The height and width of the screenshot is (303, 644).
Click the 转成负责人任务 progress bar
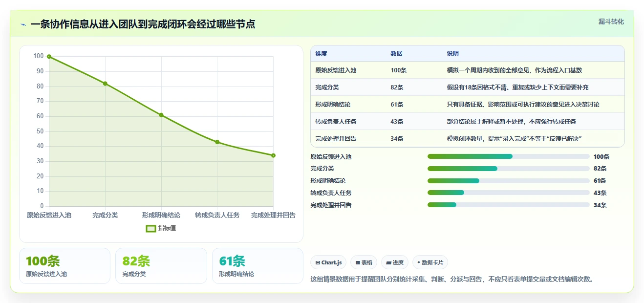pos(508,193)
